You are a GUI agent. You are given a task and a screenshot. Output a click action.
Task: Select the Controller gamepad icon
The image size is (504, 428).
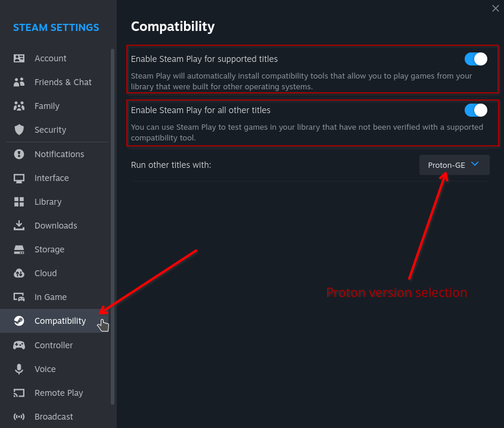tap(20, 345)
